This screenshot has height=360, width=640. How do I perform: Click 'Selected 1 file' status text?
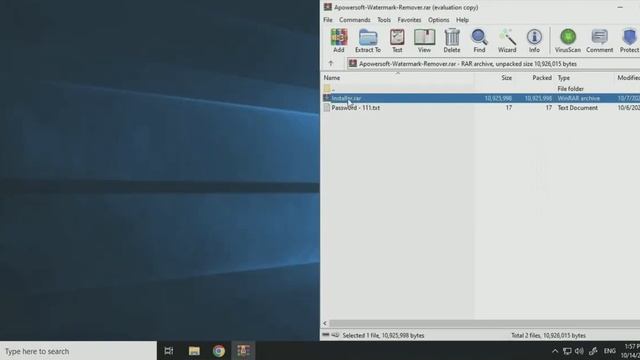click(x=383, y=336)
